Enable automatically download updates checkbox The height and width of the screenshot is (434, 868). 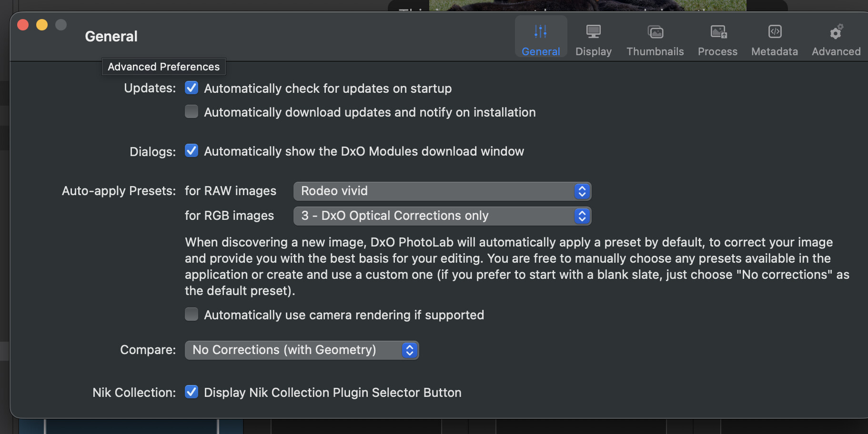click(192, 111)
